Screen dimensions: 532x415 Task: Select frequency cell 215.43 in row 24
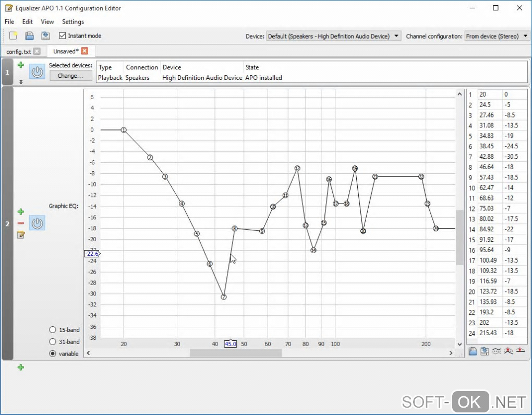[x=490, y=333]
